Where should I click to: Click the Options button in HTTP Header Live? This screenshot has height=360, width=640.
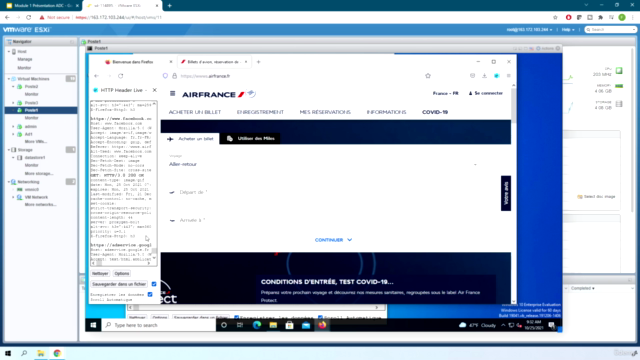122,273
